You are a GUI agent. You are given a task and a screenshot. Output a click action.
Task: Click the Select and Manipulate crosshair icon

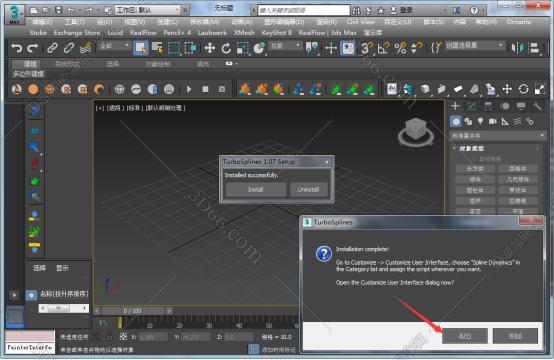click(x=331, y=48)
